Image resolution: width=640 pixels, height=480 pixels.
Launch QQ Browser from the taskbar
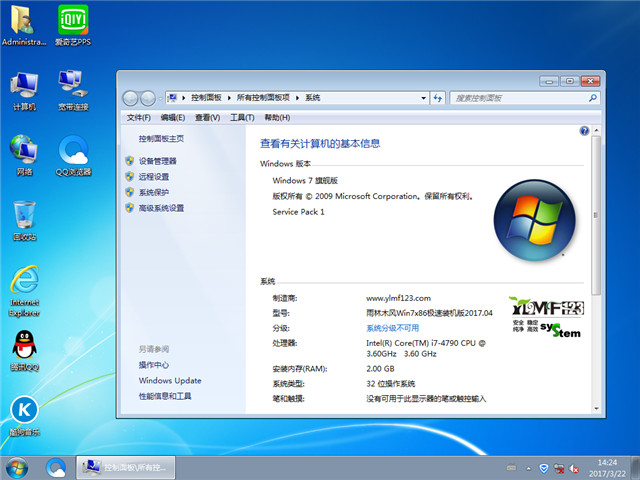(x=56, y=468)
